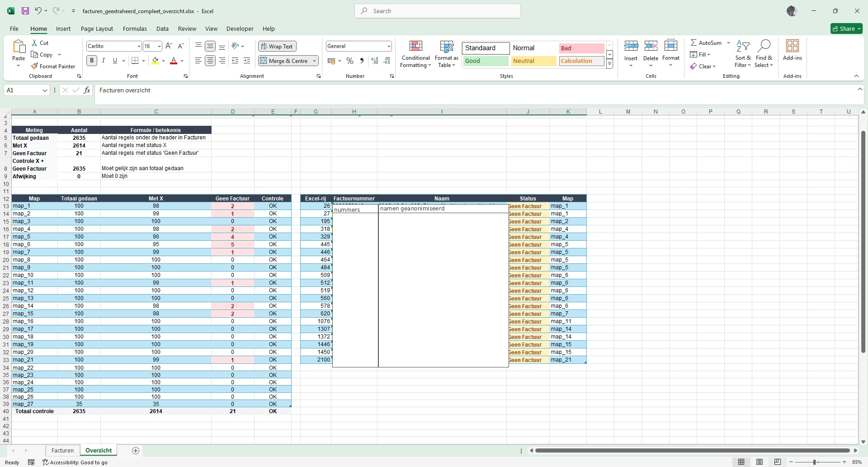The image size is (868, 467).
Task: Click the Save icon in title bar
Action: [x=25, y=11]
